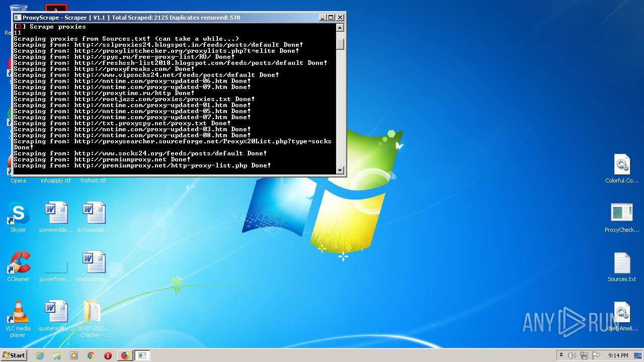644x362 pixels.
Task: Click the proxy-updated-03.htm line
Action: click(x=132, y=129)
